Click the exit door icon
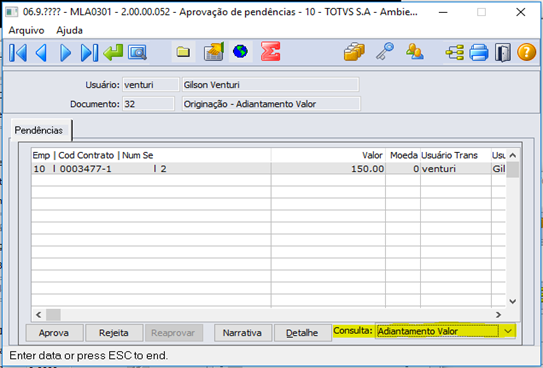 (x=503, y=53)
